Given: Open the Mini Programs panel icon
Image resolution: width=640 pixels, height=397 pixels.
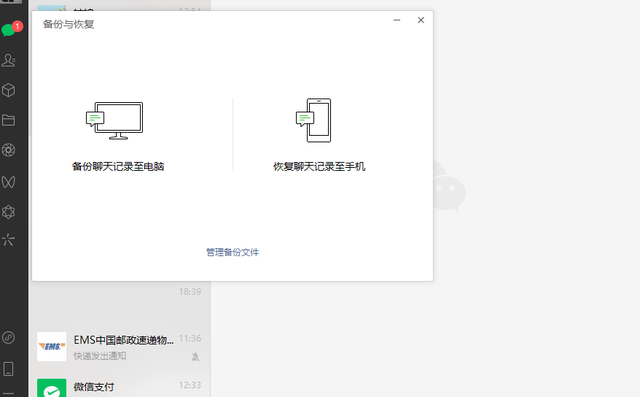Looking at the screenshot, I should [9, 337].
